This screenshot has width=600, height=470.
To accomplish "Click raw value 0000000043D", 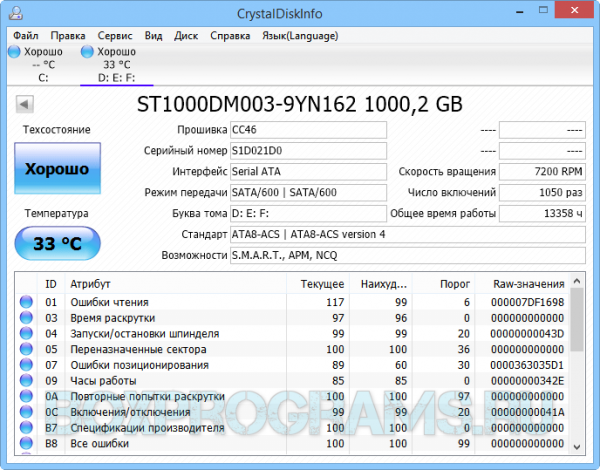I will pyautogui.click(x=527, y=334).
